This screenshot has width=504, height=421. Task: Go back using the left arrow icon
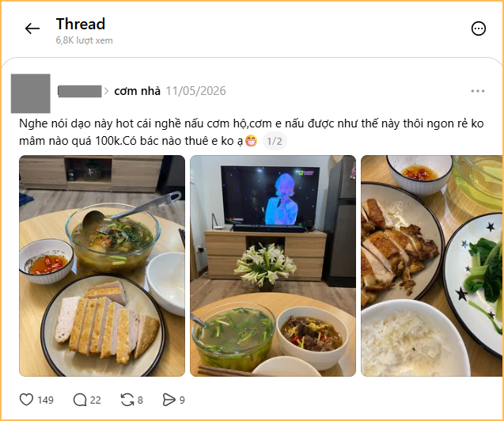[32, 28]
